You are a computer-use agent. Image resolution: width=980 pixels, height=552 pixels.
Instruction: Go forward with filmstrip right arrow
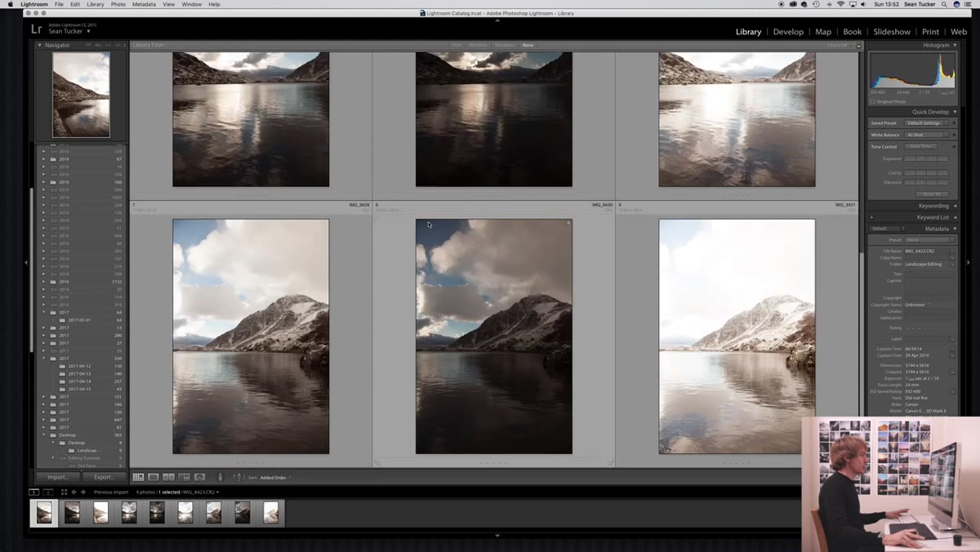coord(82,492)
